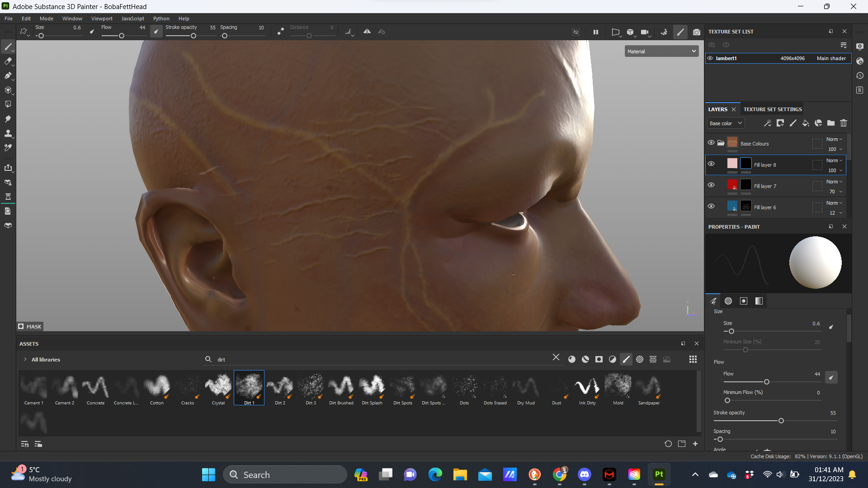Toggle Flow pen pressure in Properties panel
868x488 pixels.
[x=831, y=377]
